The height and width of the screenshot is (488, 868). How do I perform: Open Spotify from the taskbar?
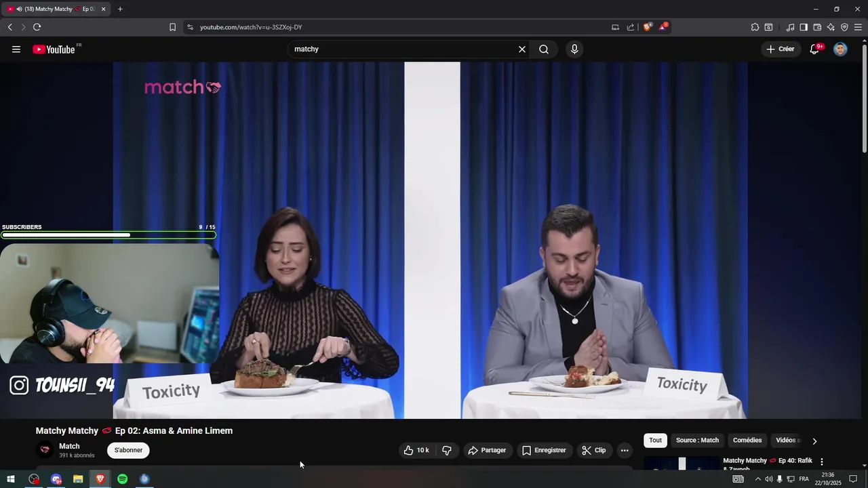(122, 479)
